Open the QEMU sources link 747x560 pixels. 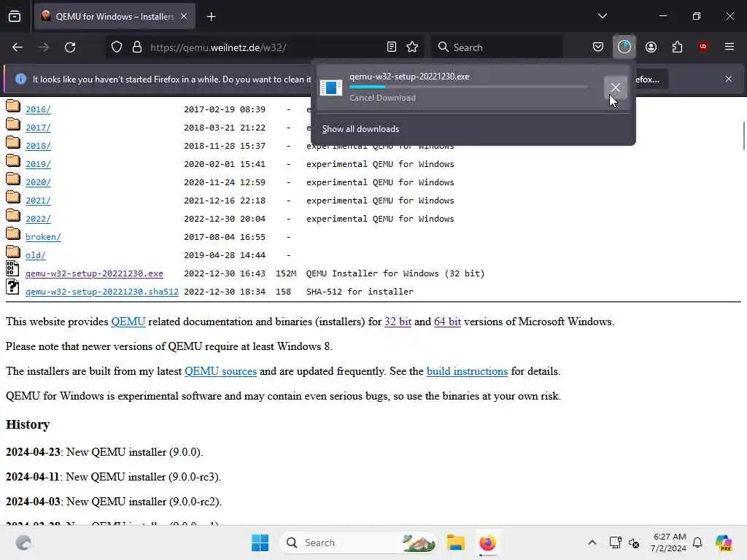pos(220,371)
